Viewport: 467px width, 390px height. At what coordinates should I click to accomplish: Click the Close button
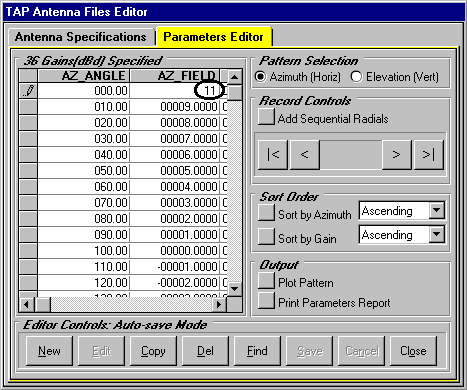click(x=413, y=351)
